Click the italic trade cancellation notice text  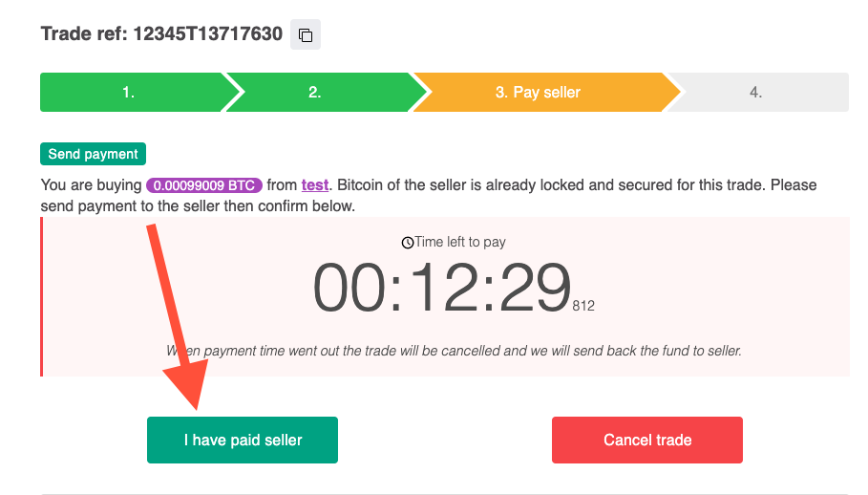click(x=454, y=351)
